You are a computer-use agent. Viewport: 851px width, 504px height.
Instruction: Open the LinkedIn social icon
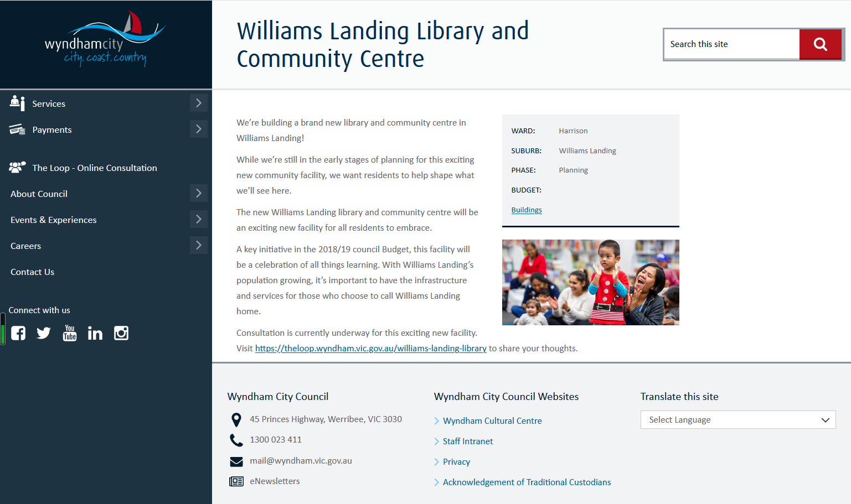pos(95,333)
